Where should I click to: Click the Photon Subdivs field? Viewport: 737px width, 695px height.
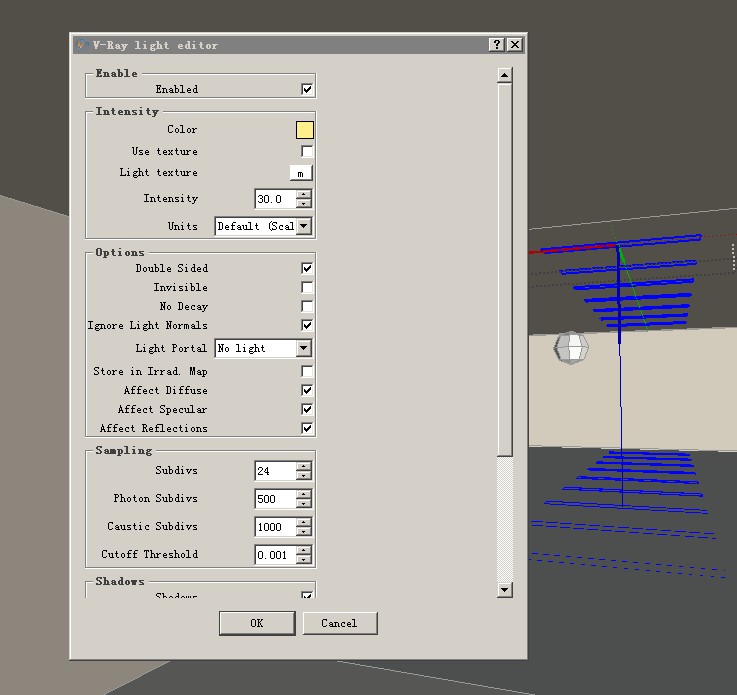(x=275, y=499)
